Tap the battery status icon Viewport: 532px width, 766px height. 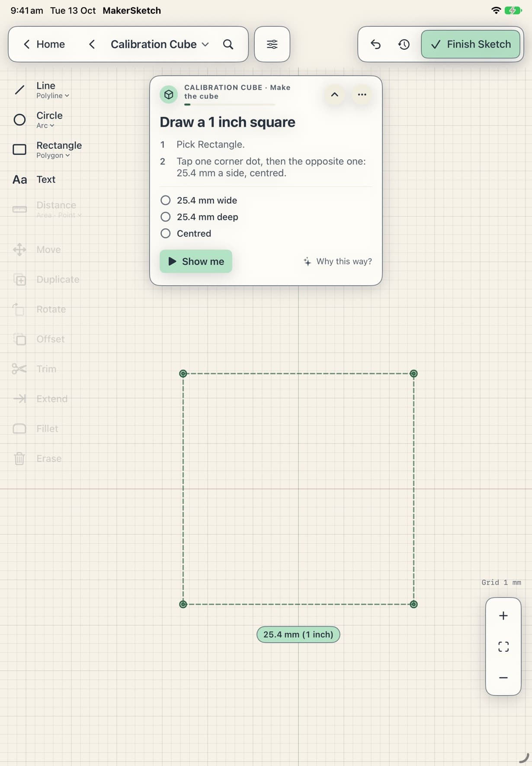point(513,10)
